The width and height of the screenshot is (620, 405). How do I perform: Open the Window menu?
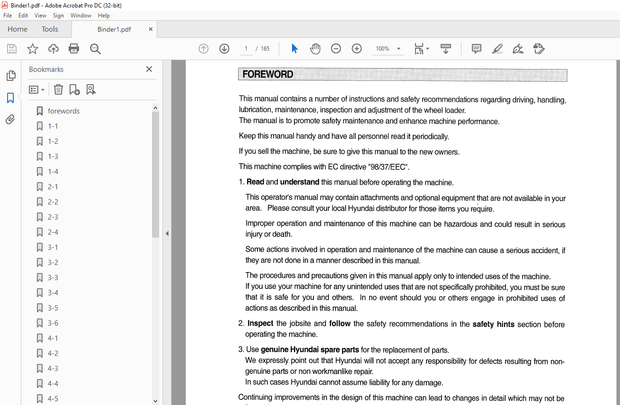(x=81, y=15)
